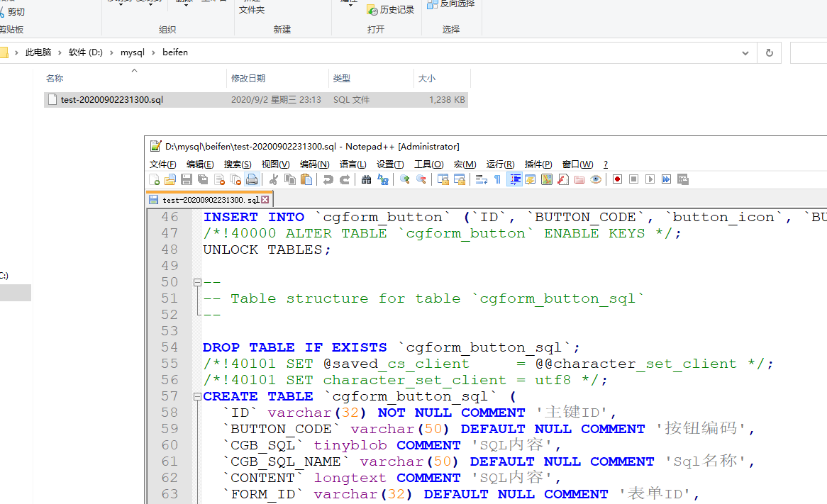Viewport: 827px width, 504px height.
Task: Toggle show all characters (pilcrow)
Action: 497,180
